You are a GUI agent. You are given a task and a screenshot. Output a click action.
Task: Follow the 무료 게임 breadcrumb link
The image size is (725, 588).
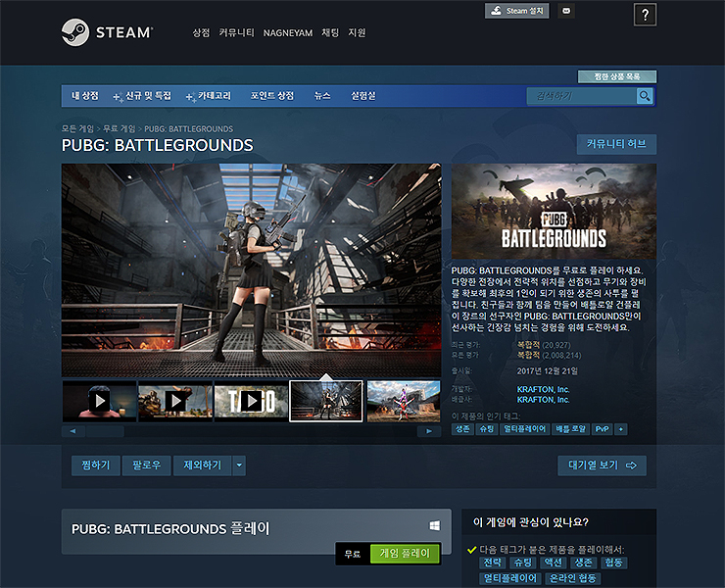(119, 128)
